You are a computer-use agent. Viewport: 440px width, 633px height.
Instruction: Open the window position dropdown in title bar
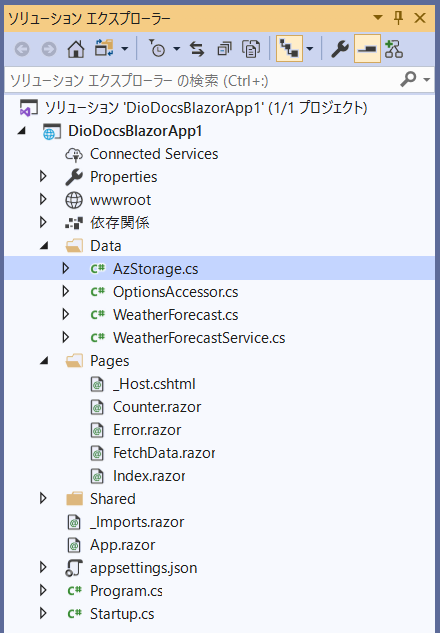378,18
